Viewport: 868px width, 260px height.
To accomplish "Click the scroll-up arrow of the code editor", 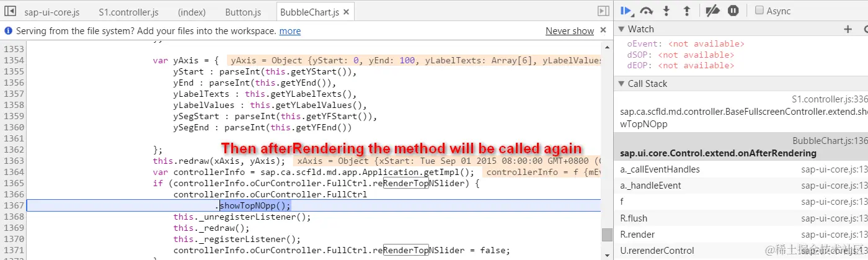I will (607, 47).
